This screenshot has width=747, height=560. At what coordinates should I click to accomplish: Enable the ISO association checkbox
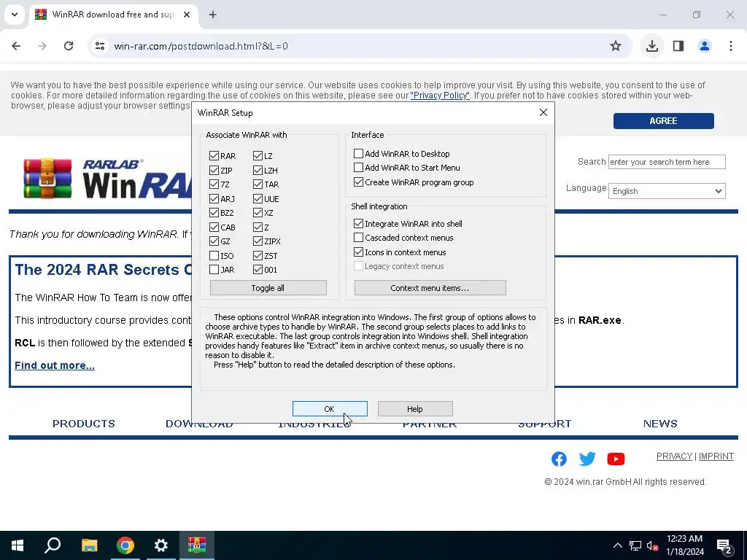[x=214, y=256]
